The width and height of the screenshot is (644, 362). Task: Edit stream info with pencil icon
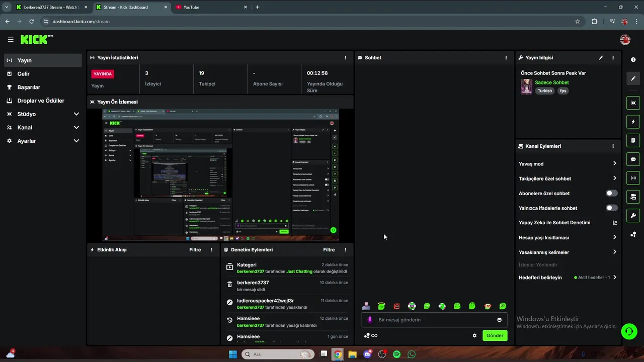[601, 58]
